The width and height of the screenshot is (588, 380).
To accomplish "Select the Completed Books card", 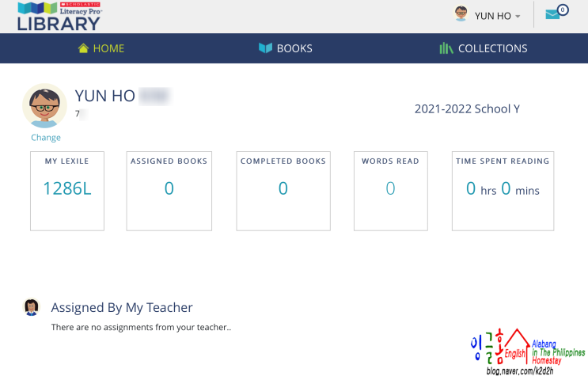I will [x=283, y=191].
